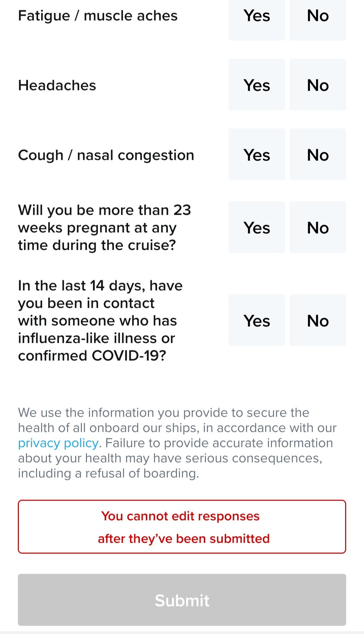Mark No for COVID-19 contact question
The image size is (364, 634).
[318, 320]
